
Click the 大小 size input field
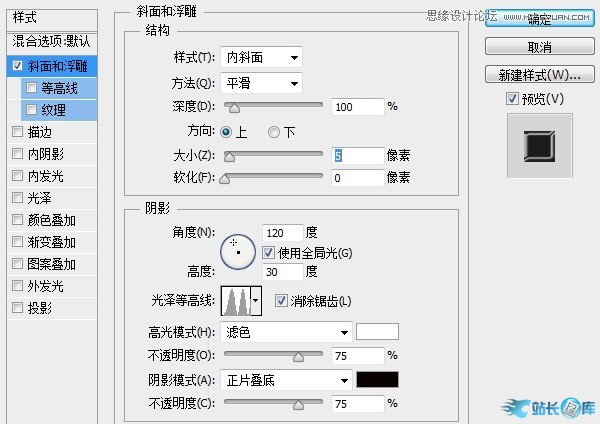tap(358, 155)
